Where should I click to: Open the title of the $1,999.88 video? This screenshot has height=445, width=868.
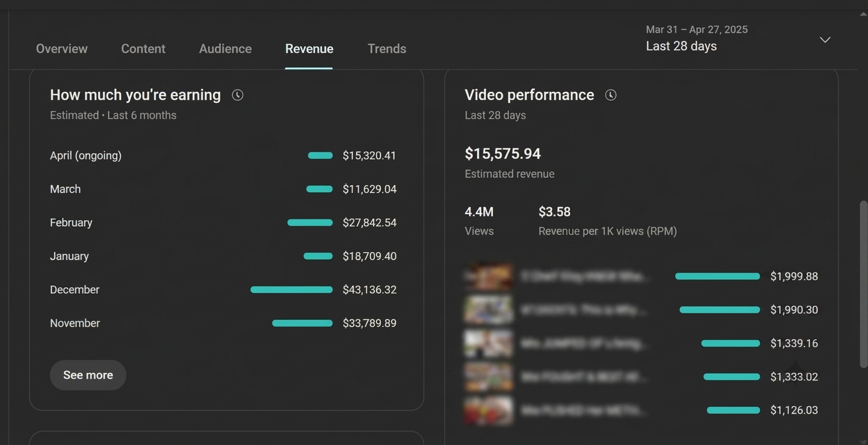click(584, 276)
